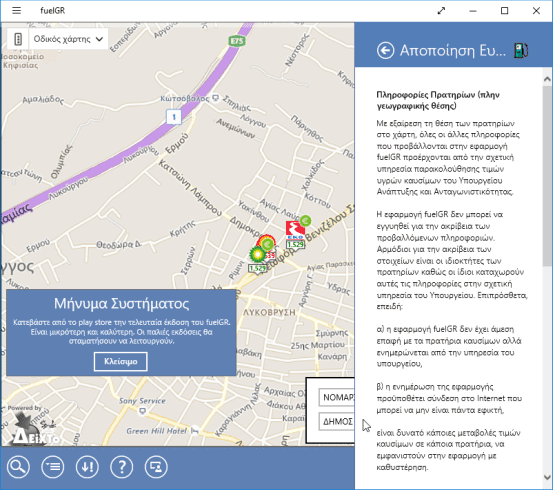Click the 1.529 price label under EKO
This screenshot has width=553, height=490.
coord(295,244)
